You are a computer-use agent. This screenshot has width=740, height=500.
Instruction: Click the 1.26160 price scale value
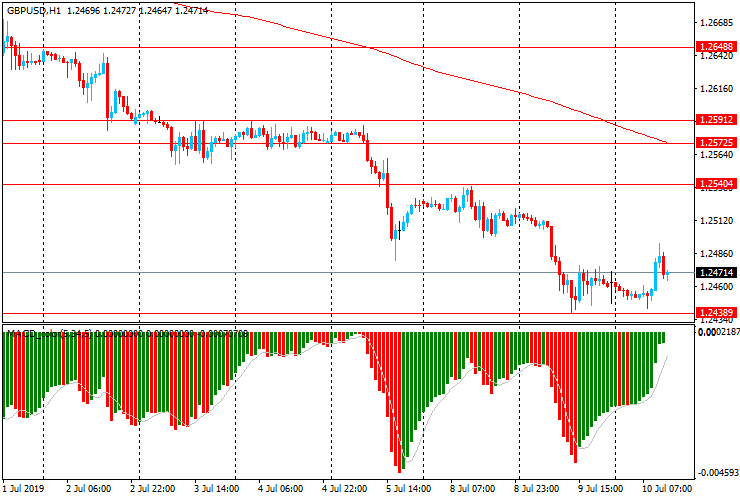click(717, 89)
